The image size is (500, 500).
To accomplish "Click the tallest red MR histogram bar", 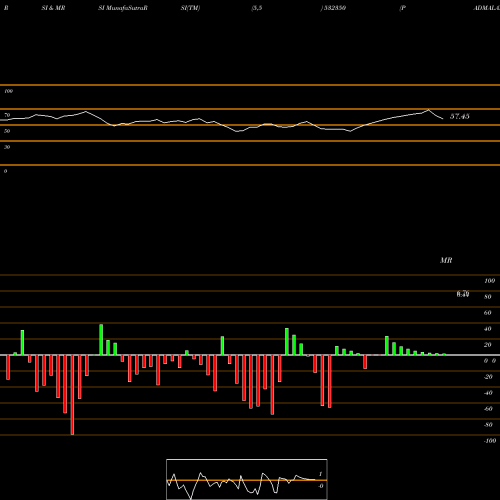I will coord(72,395).
